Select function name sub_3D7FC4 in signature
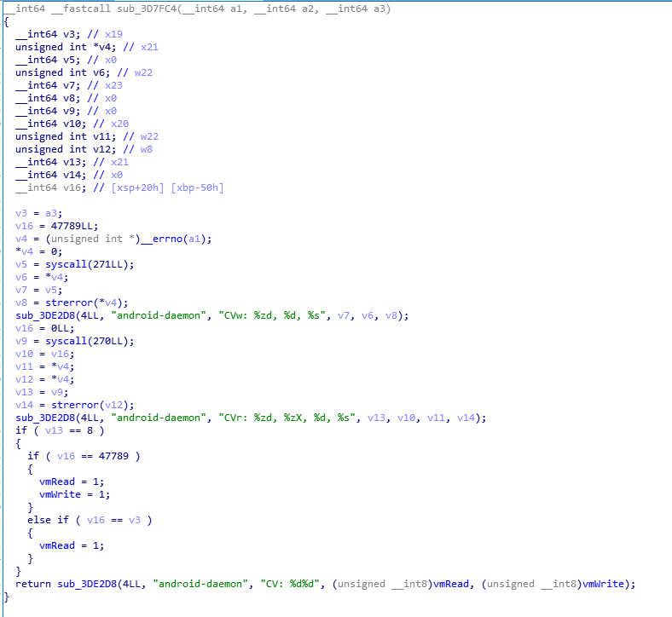Screen dimensions: 672x617 click(147, 9)
